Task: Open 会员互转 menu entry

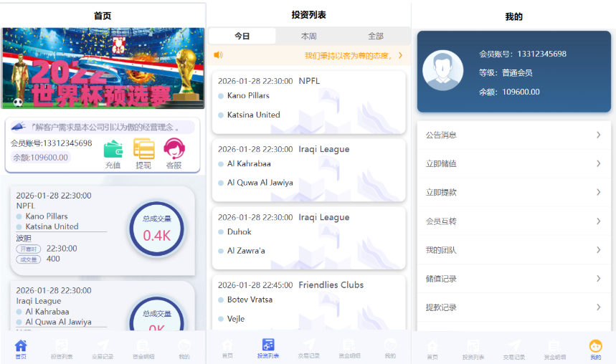Action: [x=514, y=221]
